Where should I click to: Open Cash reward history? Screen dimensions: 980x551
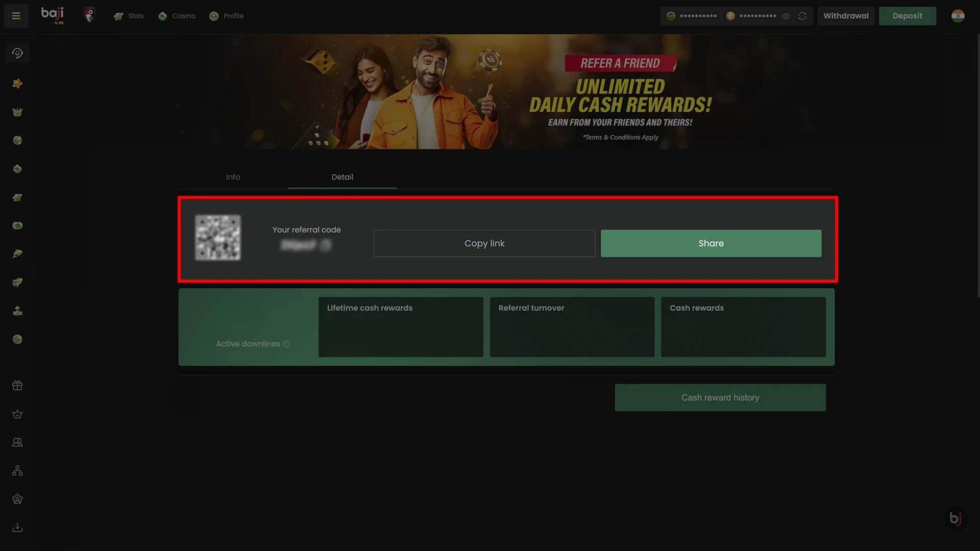pos(720,397)
